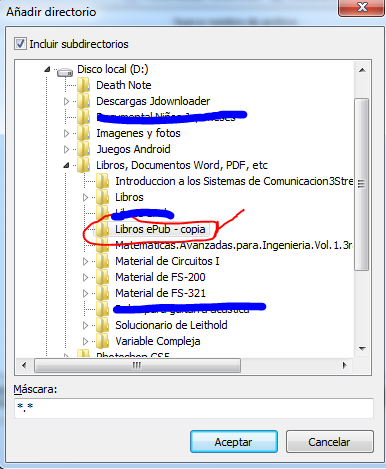Click the Material de FS-200 folder icon
This screenshot has width=386, height=469.
click(x=102, y=277)
